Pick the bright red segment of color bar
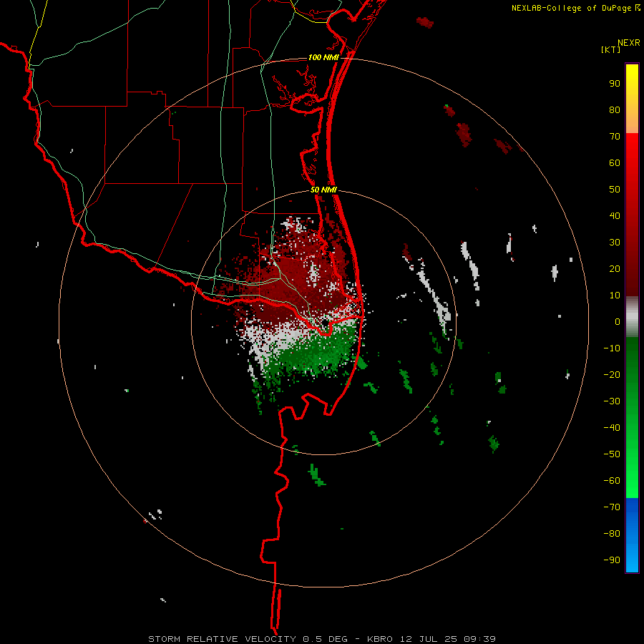 [x=632, y=215]
